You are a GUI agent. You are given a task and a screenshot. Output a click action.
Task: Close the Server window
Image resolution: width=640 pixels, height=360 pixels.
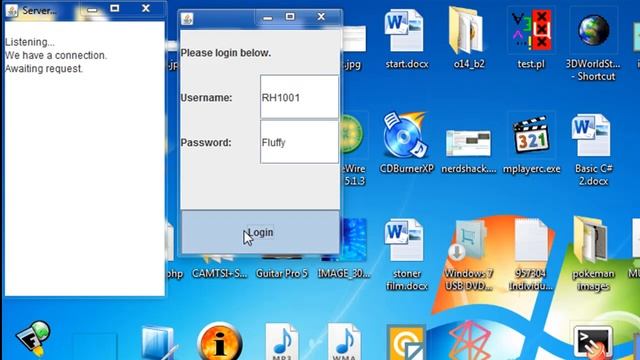pyautogui.click(x=146, y=8)
